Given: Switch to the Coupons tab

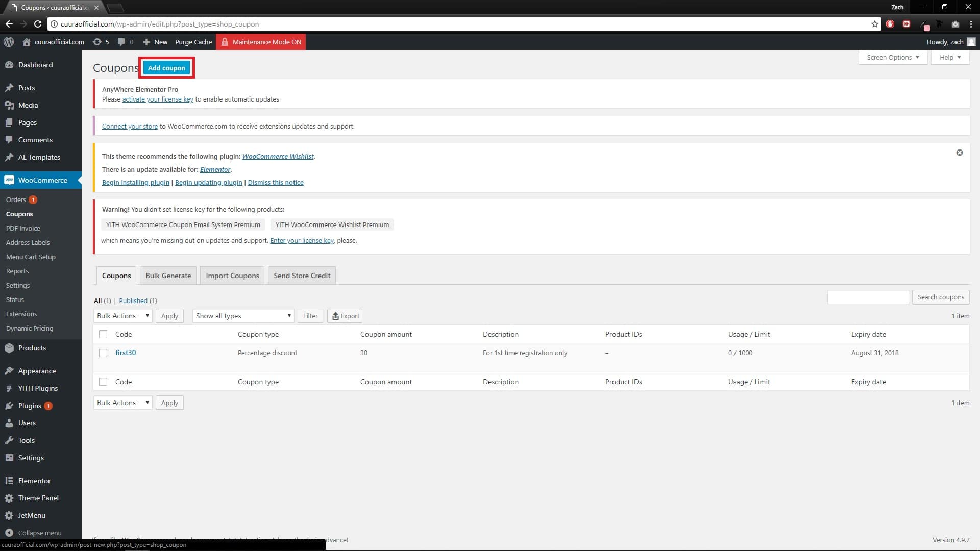Looking at the screenshot, I should coord(116,275).
